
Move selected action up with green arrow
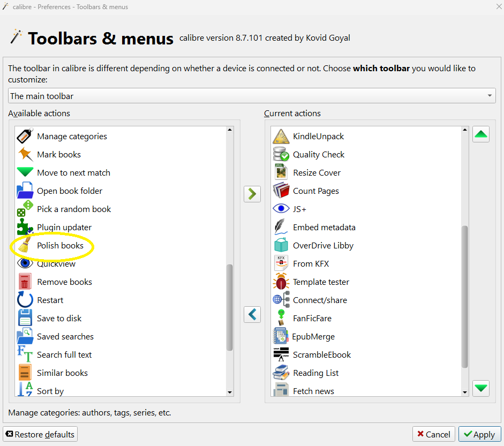click(481, 134)
